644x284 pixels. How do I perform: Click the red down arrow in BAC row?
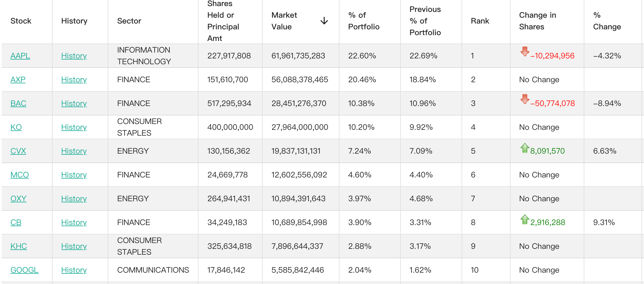(x=524, y=99)
